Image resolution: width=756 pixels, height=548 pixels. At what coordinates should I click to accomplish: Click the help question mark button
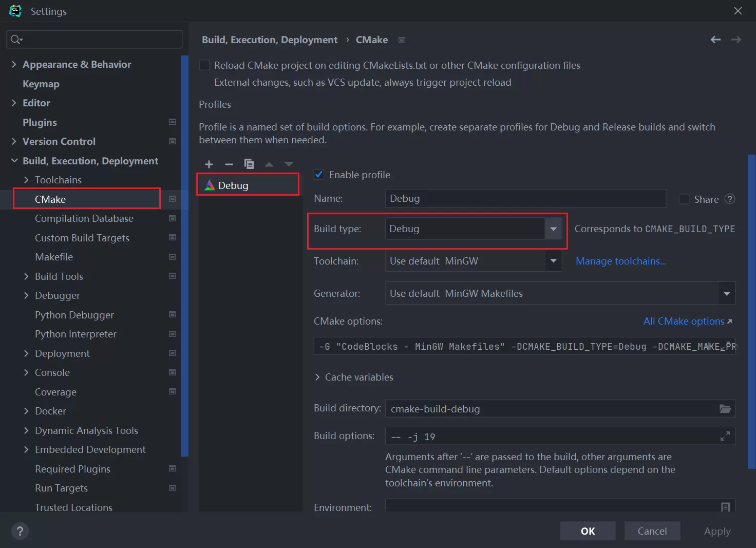(x=20, y=531)
